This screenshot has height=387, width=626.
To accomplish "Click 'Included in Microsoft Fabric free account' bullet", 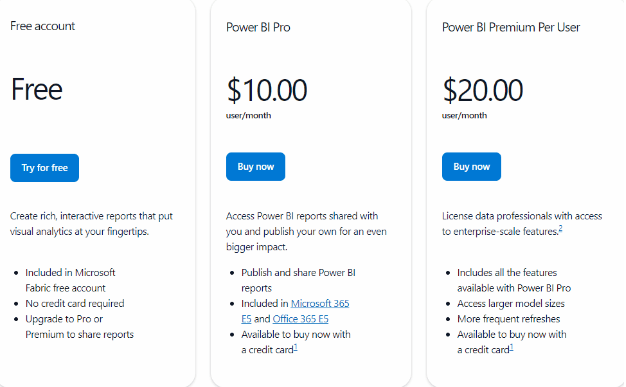I will 70,280.
